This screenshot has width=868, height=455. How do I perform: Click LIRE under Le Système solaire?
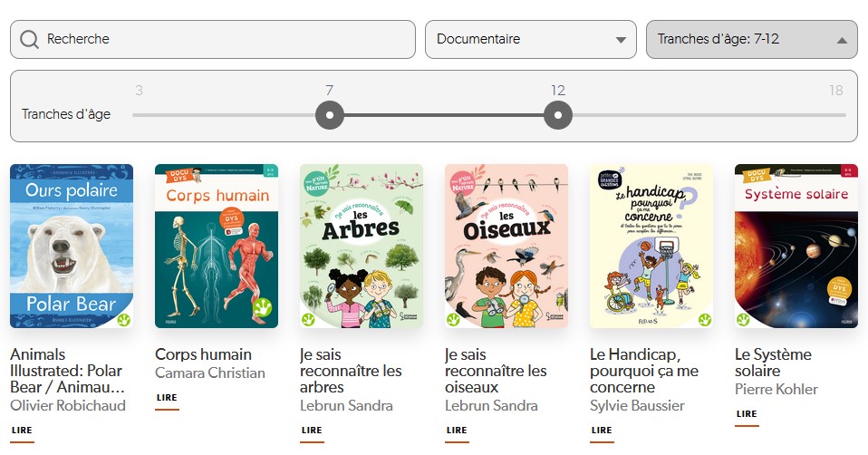[747, 414]
